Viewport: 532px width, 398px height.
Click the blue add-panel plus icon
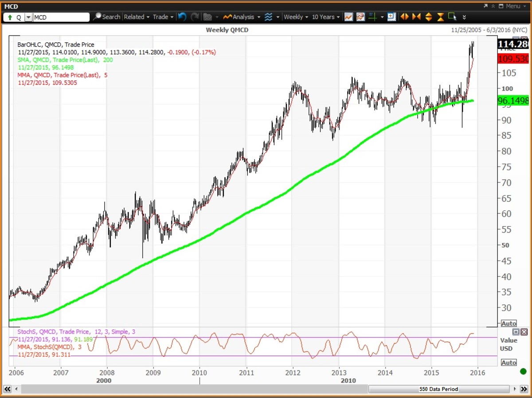391,17
